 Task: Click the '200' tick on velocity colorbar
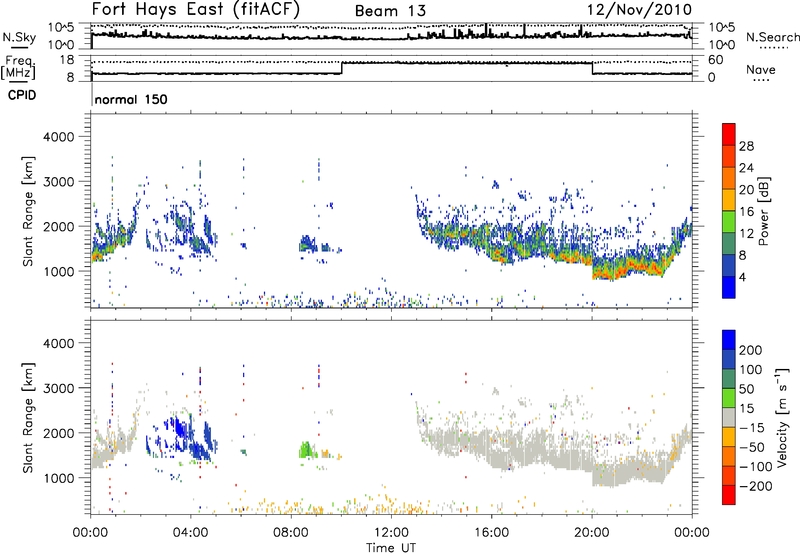point(751,350)
